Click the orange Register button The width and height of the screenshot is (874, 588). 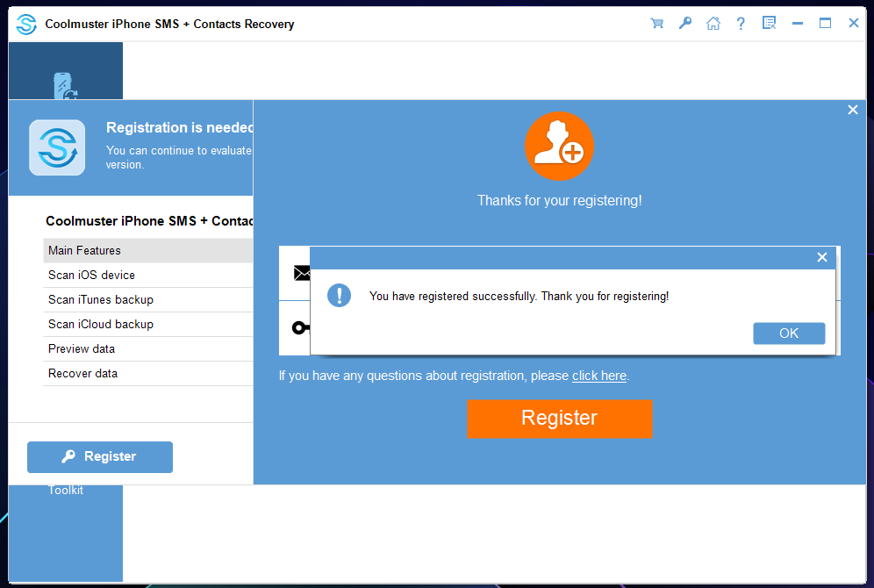pos(559,419)
